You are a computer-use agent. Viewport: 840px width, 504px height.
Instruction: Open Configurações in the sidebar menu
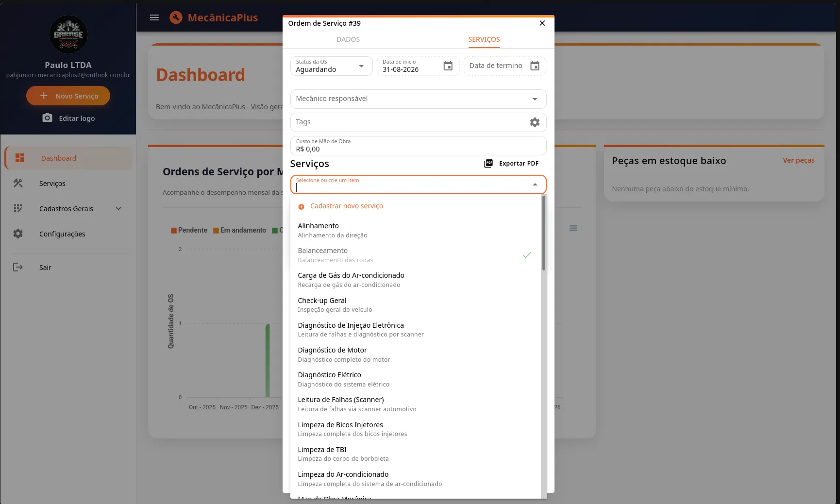click(68, 234)
